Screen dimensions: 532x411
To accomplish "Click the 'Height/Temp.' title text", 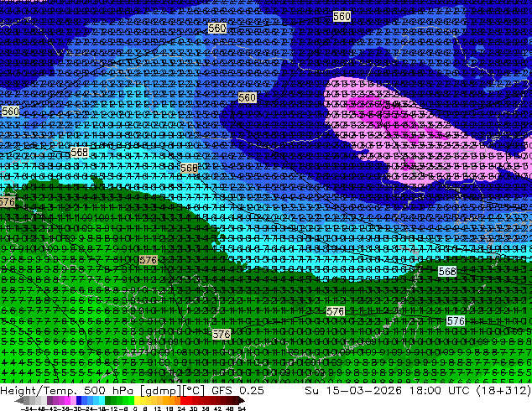I will point(40,390).
